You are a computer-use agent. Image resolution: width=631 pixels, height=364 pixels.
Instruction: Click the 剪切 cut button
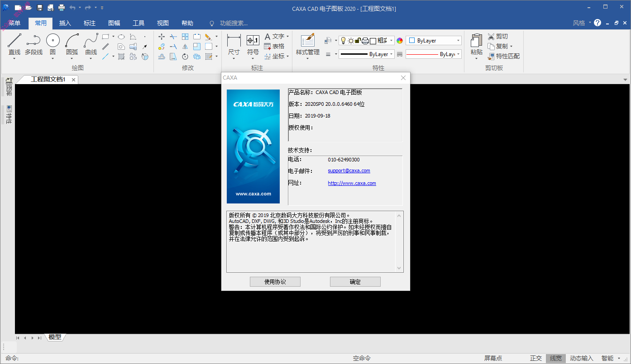tap(498, 36)
